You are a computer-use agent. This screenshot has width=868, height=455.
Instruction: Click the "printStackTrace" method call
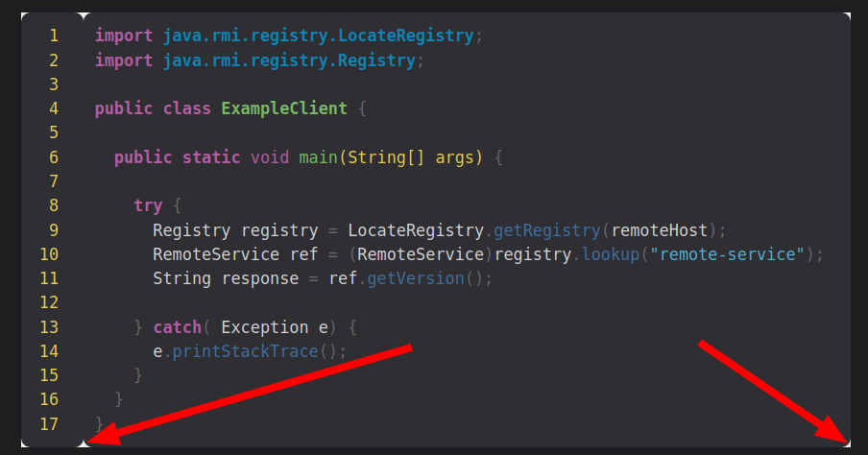pos(245,351)
